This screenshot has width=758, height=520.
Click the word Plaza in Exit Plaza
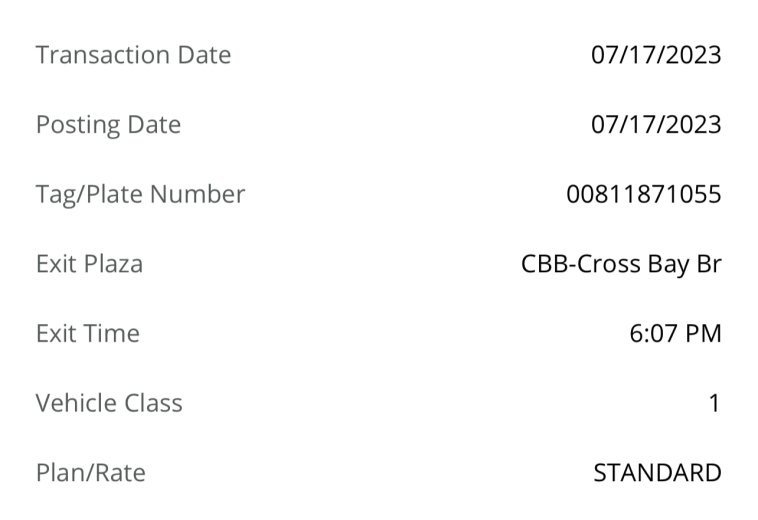tap(113, 264)
